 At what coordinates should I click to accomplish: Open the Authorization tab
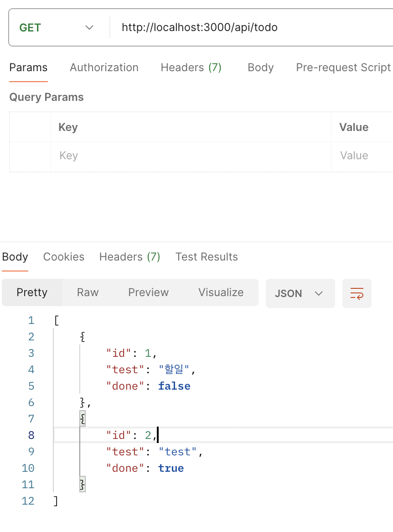(104, 68)
